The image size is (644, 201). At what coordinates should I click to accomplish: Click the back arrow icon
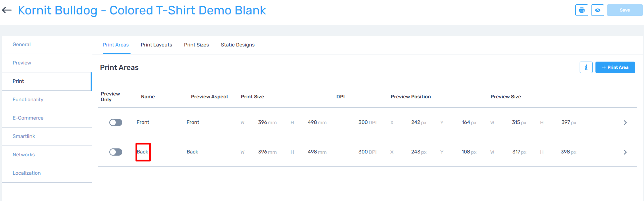pyautogui.click(x=7, y=10)
